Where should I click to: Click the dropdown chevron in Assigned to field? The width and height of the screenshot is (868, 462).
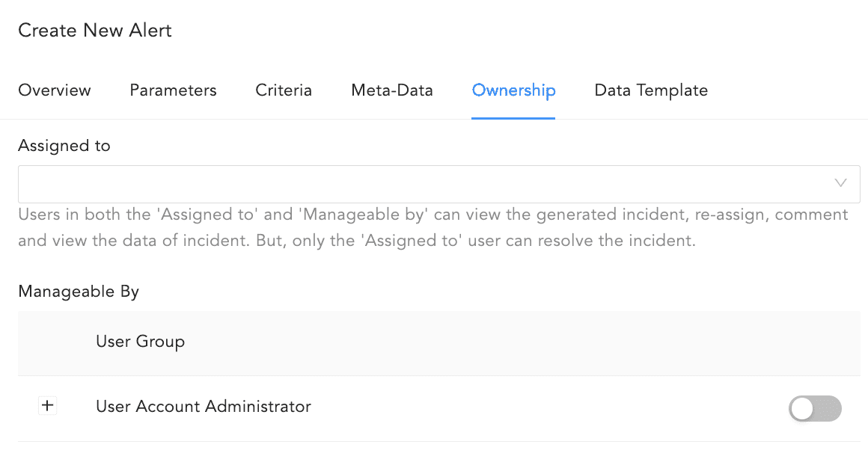[x=840, y=183]
